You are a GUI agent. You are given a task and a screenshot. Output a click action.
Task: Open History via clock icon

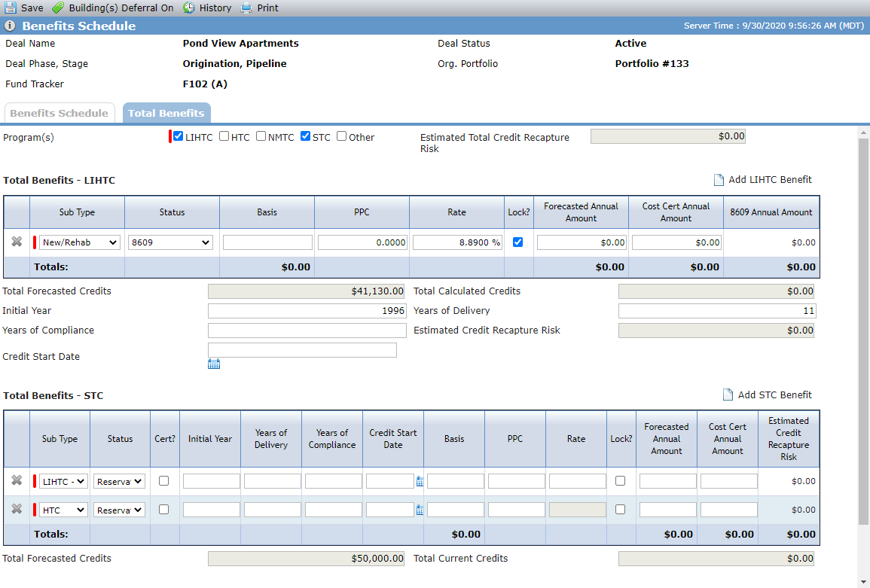(189, 8)
